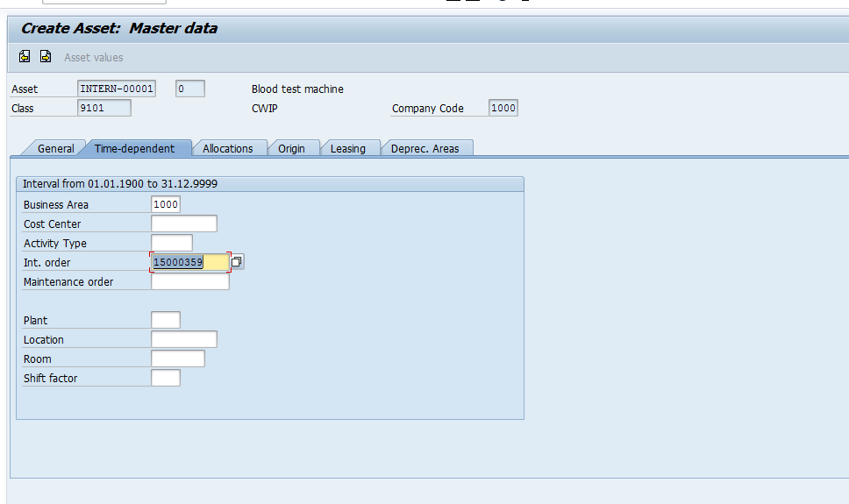Viewport: 849px width, 504px height.
Task: Click the Company Code field 1000
Action: pyautogui.click(x=503, y=108)
